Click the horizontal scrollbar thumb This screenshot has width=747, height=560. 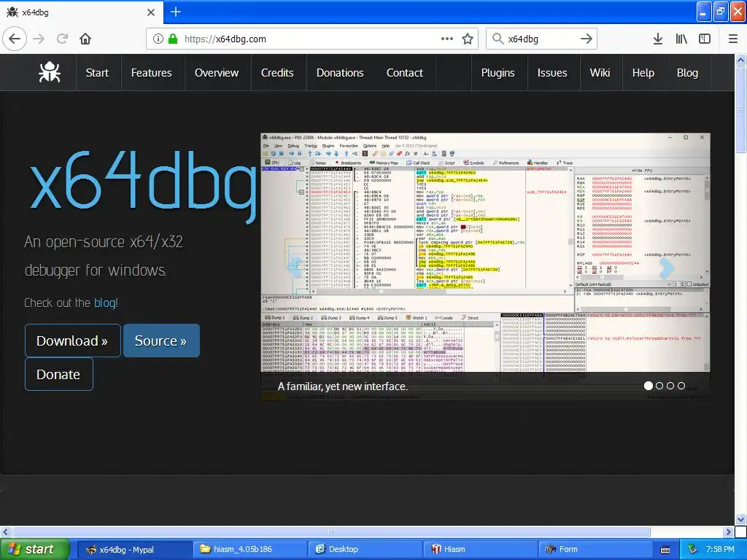[331, 532]
